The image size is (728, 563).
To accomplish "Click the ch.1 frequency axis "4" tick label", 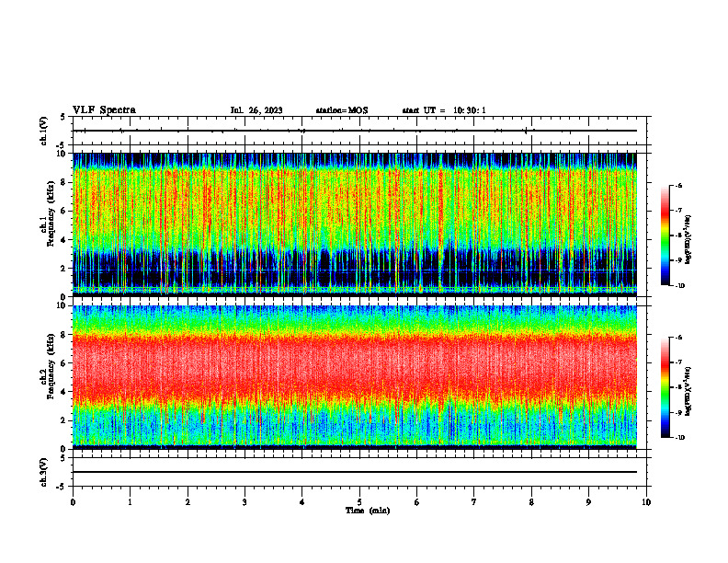I will pyautogui.click(x=64, y=240).
